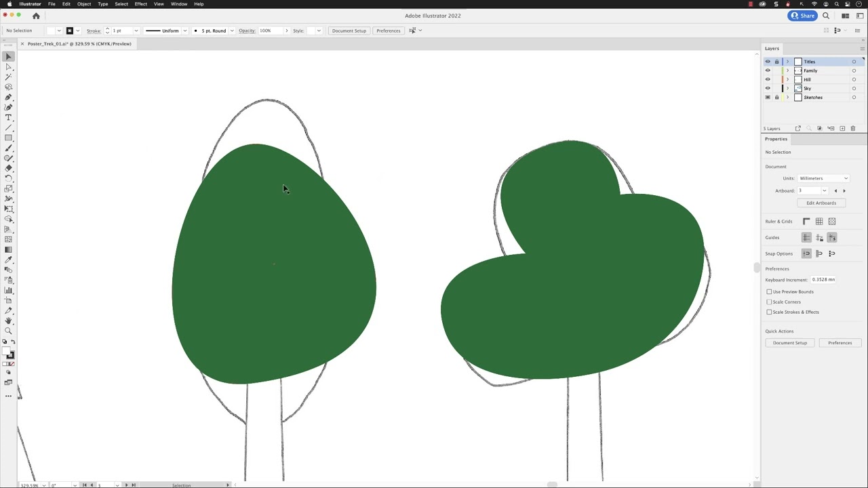This screenshot has height=488, width=868.
Task: Hide the Family layer
Action: click(768, 70)
